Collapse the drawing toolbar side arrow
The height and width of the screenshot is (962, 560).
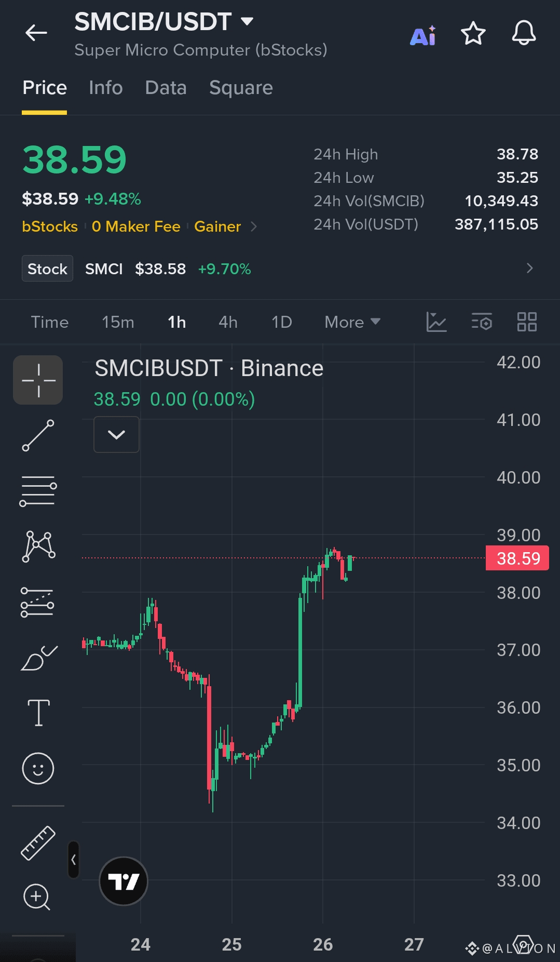coord(74,860)
